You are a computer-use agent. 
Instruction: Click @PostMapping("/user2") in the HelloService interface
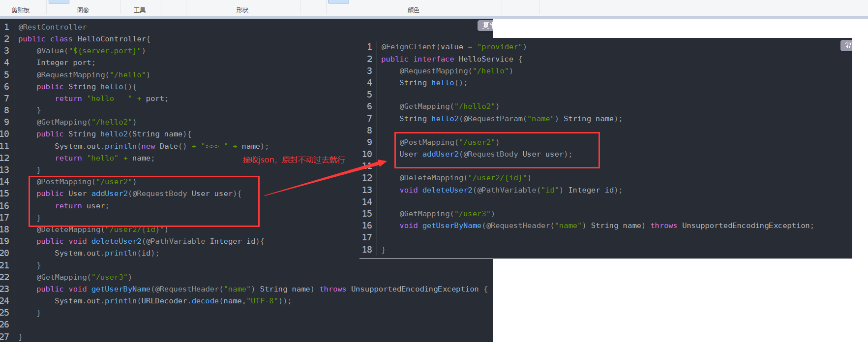pos(449,142)
